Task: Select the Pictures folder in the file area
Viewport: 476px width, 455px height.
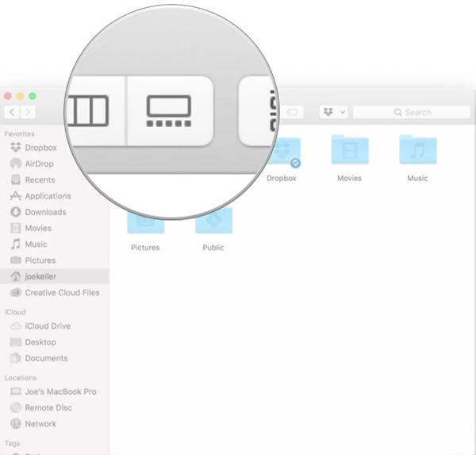Action: (145, 229)
